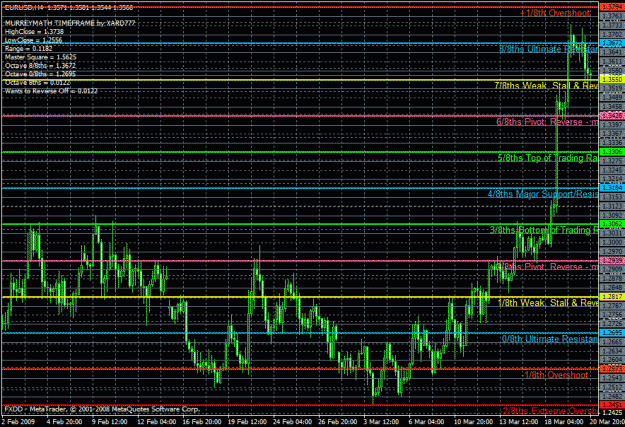
Task: Click the 3 Mar 12:00 time label
Action: (x=381, y=422)
